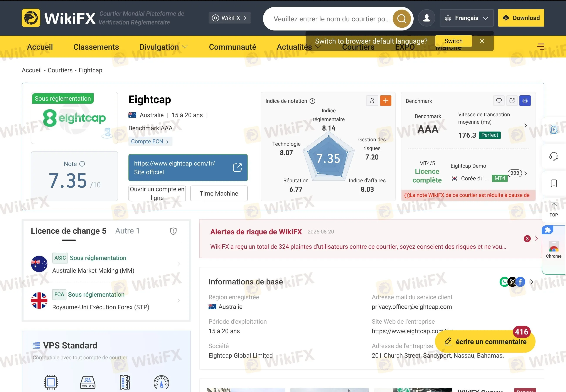This screenshot has width=566, height=392.
Task: Expand the Eightcap-Demo server list arrow
Action: [x=526, y=173]
